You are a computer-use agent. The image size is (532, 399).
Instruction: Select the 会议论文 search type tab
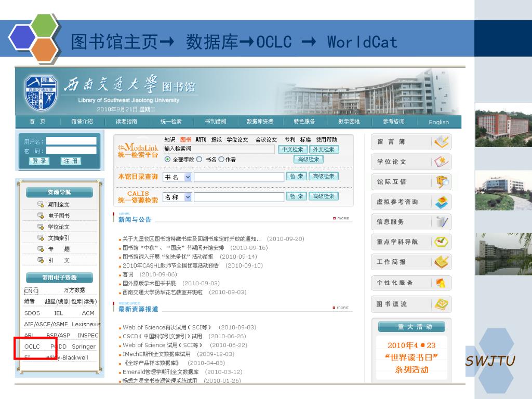coord(267,139)
